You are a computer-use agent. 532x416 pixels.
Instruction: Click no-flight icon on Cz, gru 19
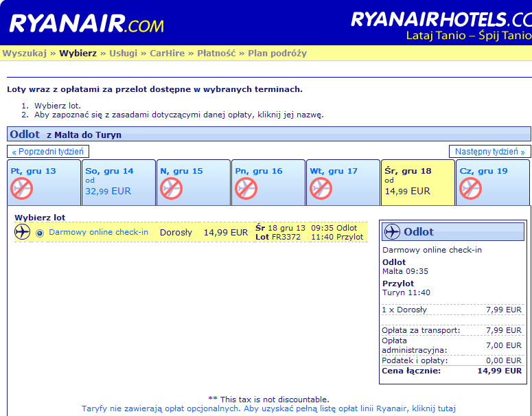[471, 189]
